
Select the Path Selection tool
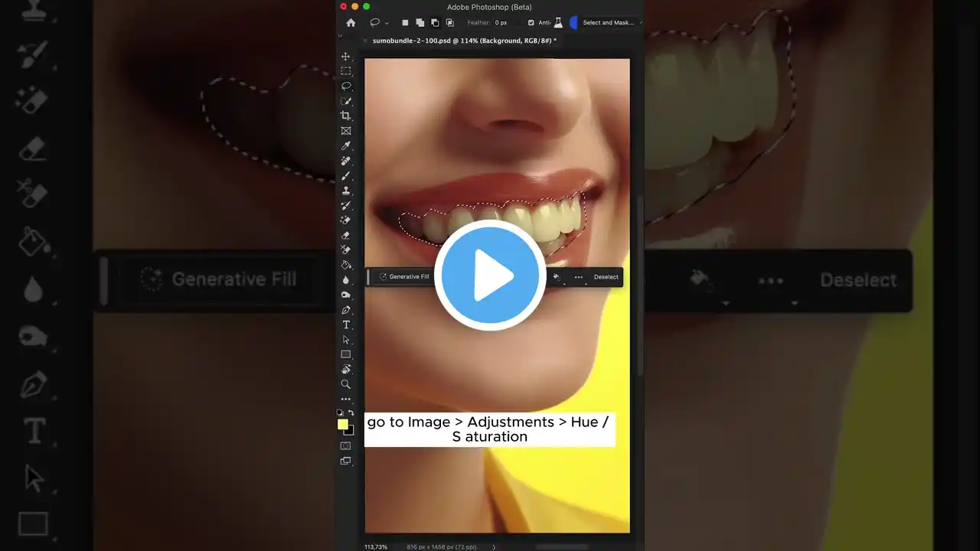click(346, 340)
